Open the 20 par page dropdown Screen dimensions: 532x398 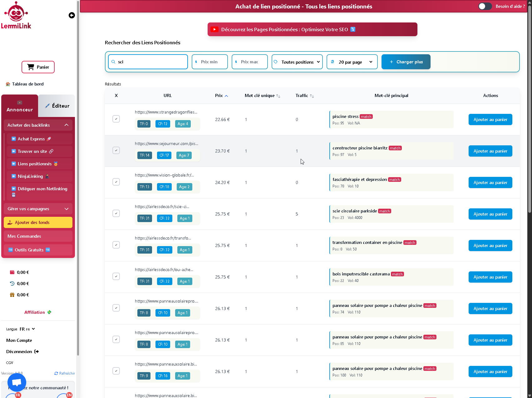352,62
